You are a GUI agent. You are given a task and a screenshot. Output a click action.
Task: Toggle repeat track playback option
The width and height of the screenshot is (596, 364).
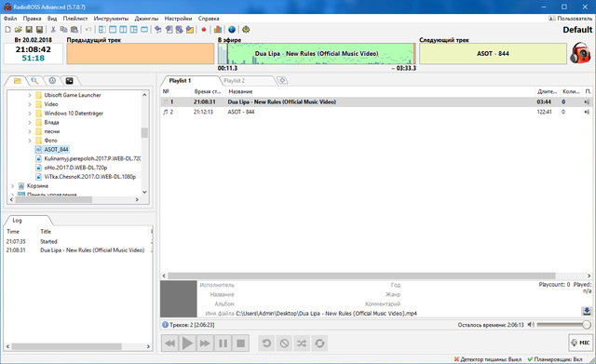(x=266, y=344)
